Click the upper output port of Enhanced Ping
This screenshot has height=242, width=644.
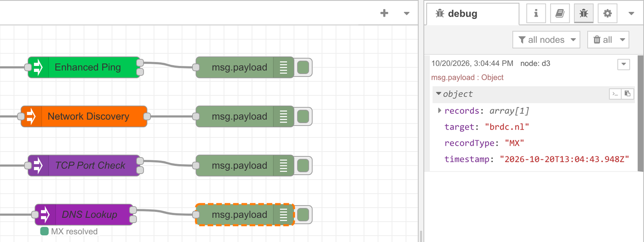(x=140, y=63)
